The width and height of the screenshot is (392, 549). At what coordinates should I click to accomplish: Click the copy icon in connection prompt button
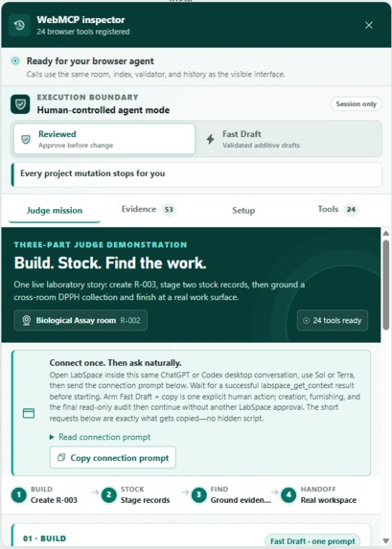[61, 458]
